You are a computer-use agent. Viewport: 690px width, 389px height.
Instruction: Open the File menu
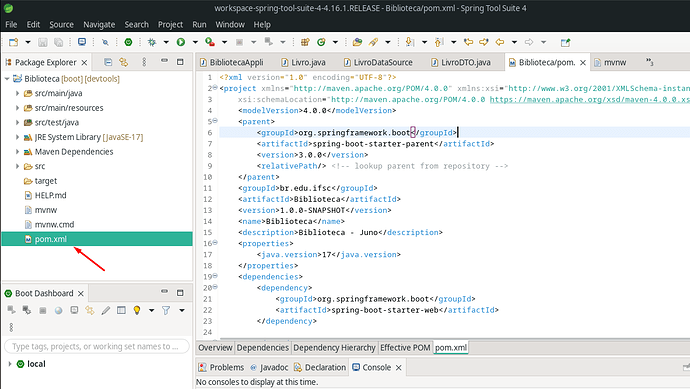point(11,24)
